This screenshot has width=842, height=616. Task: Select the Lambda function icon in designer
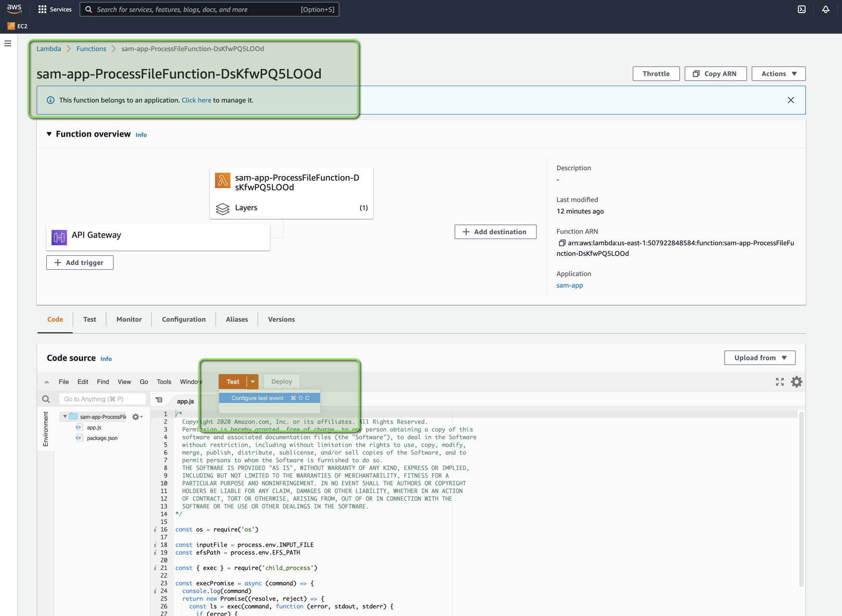coord(223,180)
